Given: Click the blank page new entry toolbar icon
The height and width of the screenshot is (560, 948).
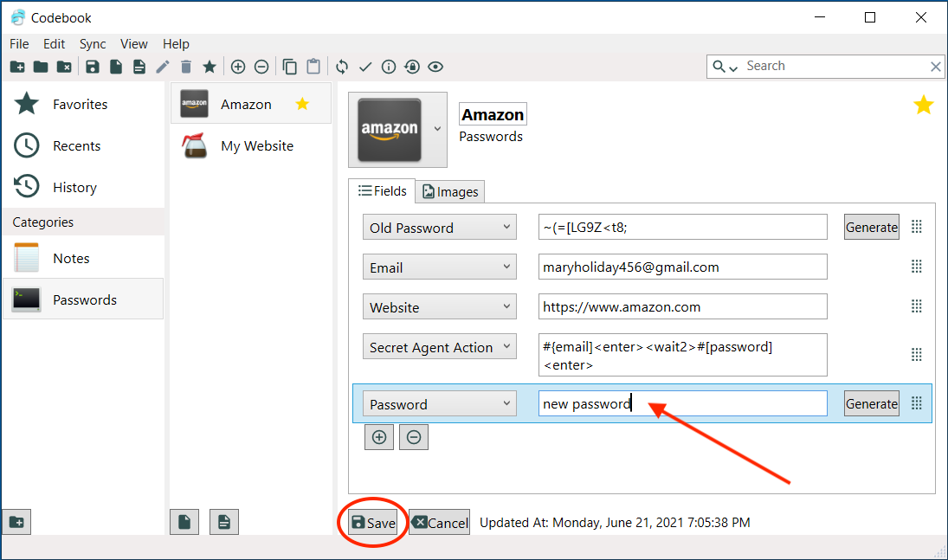Looking at the screenshot, I should (116, 67).
